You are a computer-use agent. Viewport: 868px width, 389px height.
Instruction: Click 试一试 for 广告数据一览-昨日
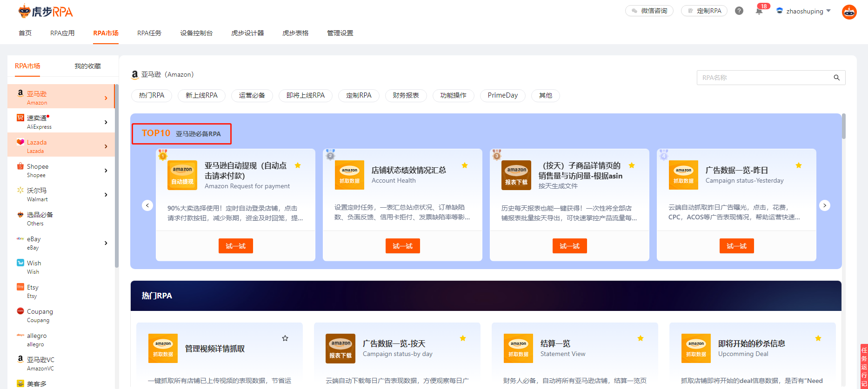tap(737, 246)
